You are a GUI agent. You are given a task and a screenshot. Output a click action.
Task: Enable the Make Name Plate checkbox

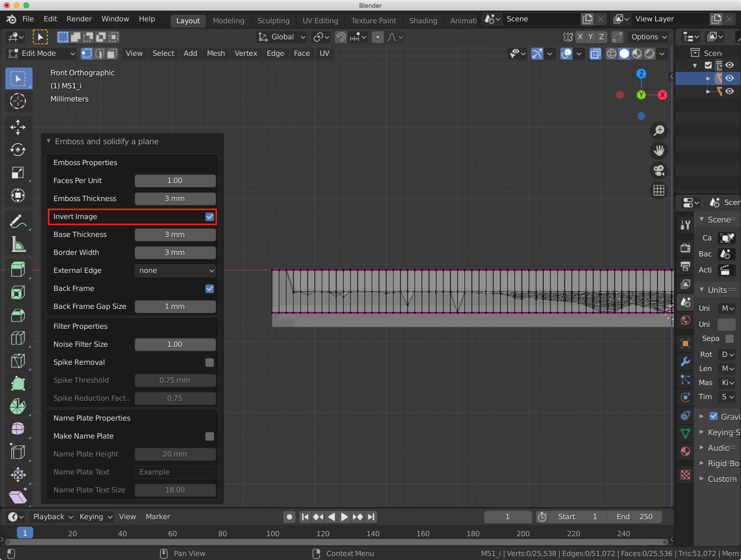tap(209, 436)
